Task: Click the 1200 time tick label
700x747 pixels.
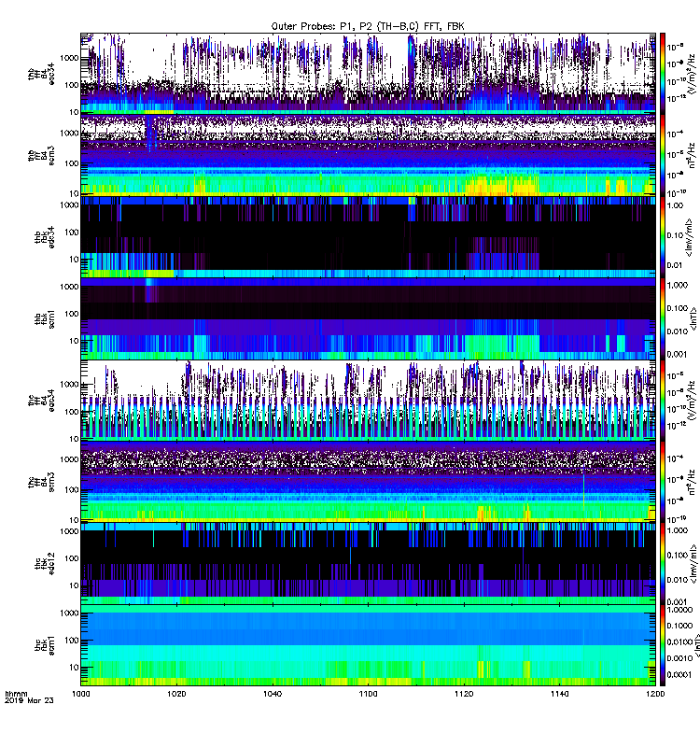Action: click(x=655, y=694)
